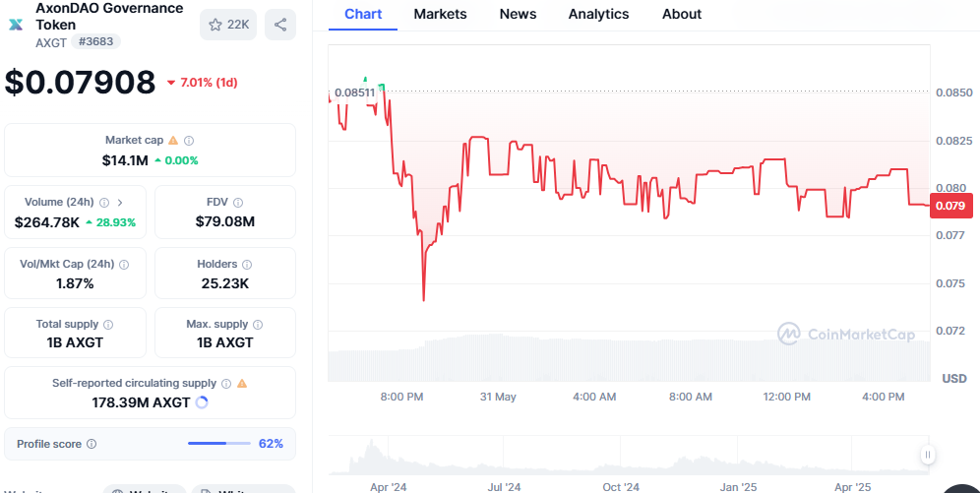
Task: Click the FDV info icon
Action: click(238, 203)
